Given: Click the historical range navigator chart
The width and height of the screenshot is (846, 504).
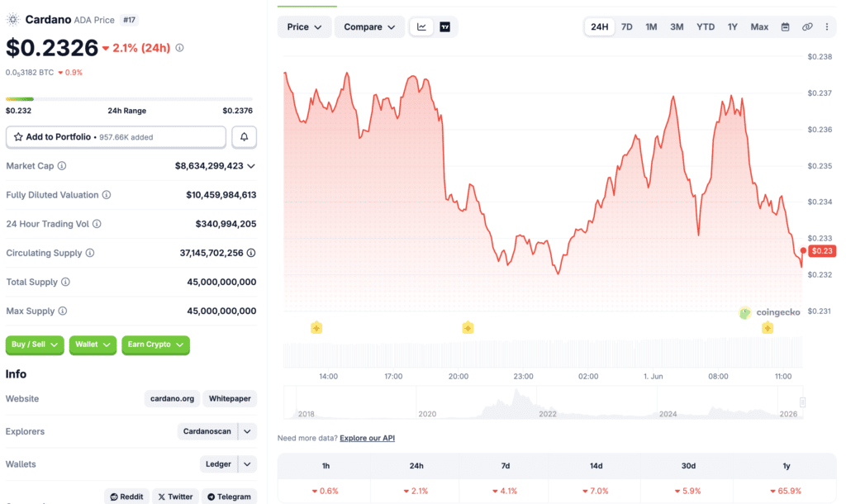Looking at the screenshot, I should [x=544, y=402].
